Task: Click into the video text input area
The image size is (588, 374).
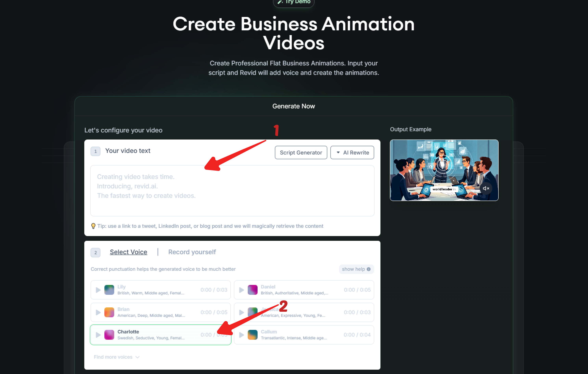Action: tap(232, 191)
